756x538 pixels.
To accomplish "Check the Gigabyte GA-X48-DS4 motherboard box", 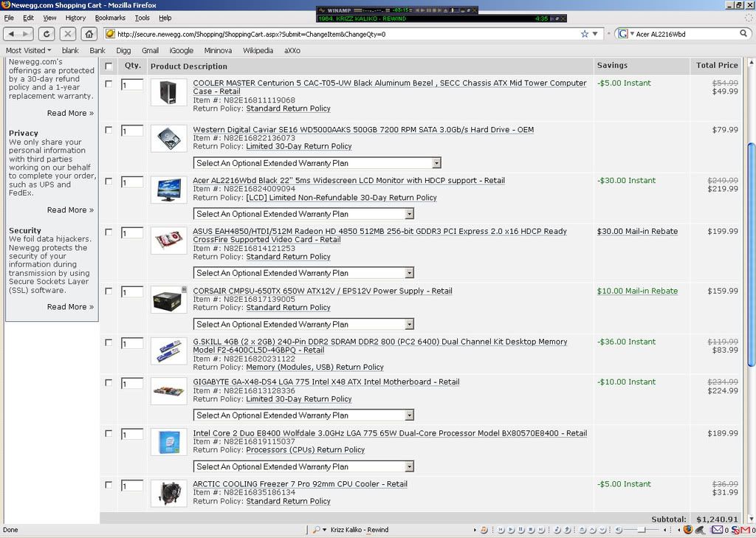I will coord(109,383).
